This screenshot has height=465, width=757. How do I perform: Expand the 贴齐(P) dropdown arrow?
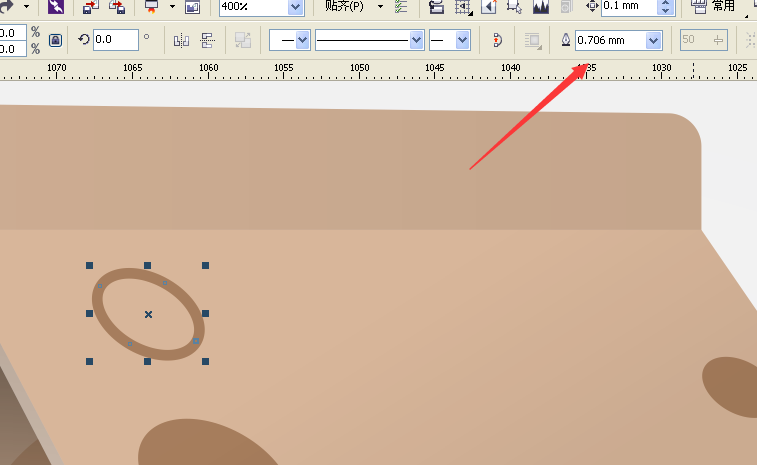[x=380, y=6]
